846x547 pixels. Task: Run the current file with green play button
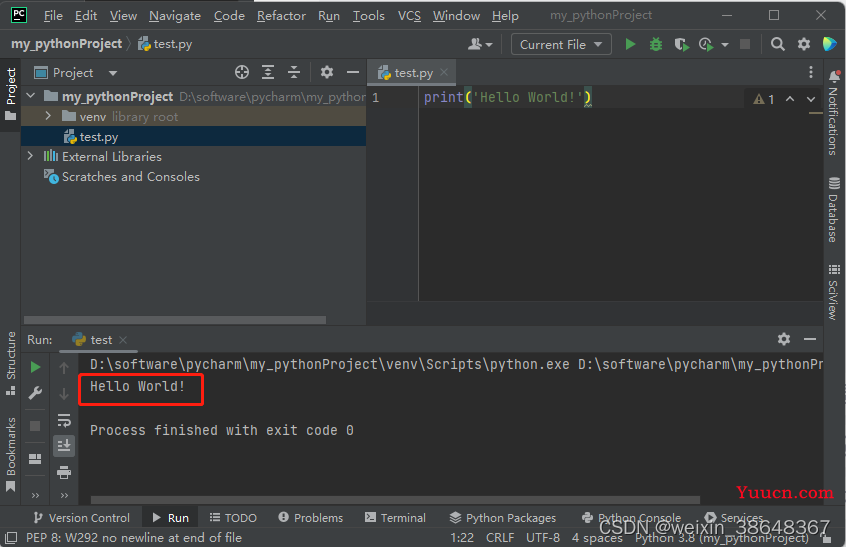pos(630,44)
